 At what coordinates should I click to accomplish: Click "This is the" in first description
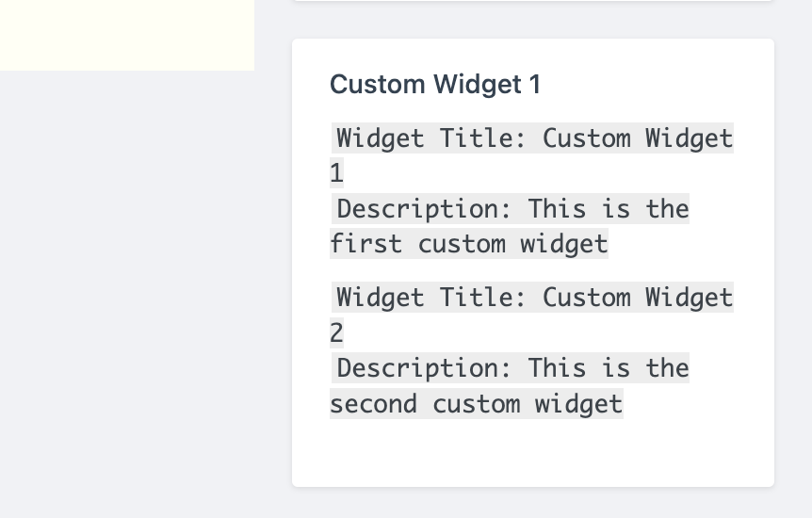609,208
